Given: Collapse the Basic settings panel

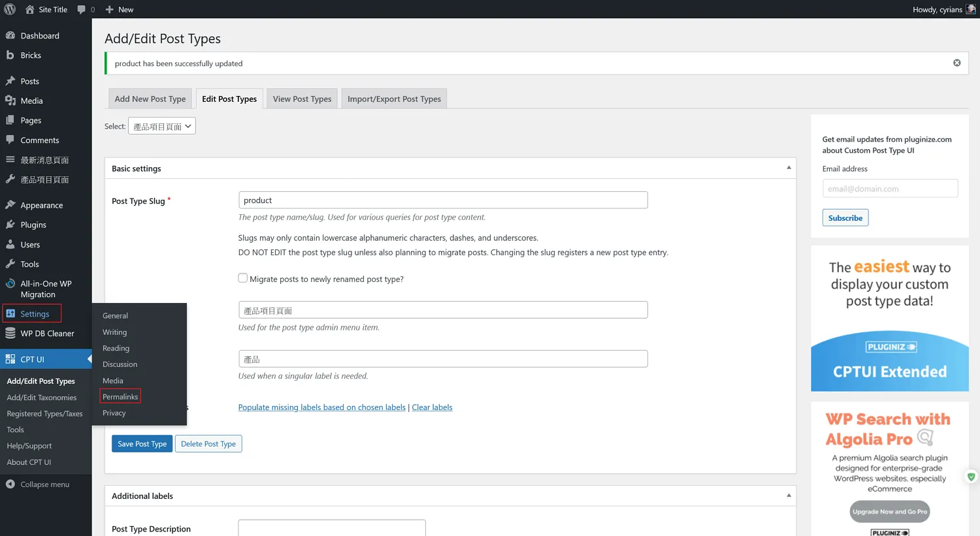Looking at the screenshot, I should pos(789,168).
